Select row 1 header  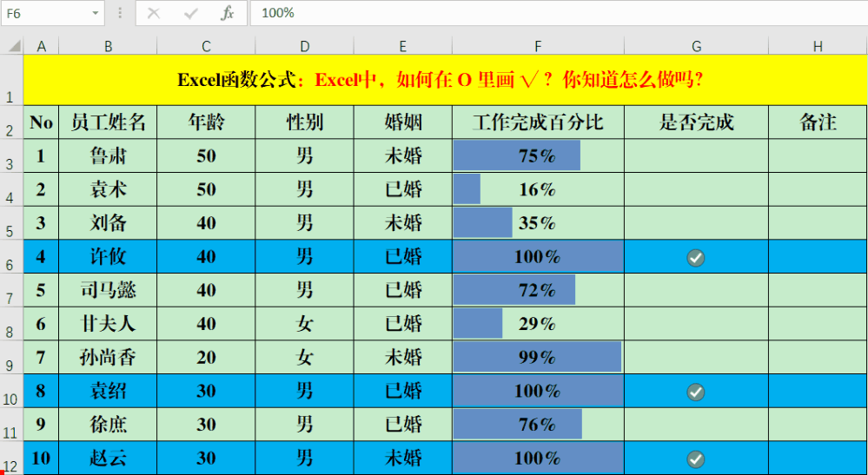point(11,80)
